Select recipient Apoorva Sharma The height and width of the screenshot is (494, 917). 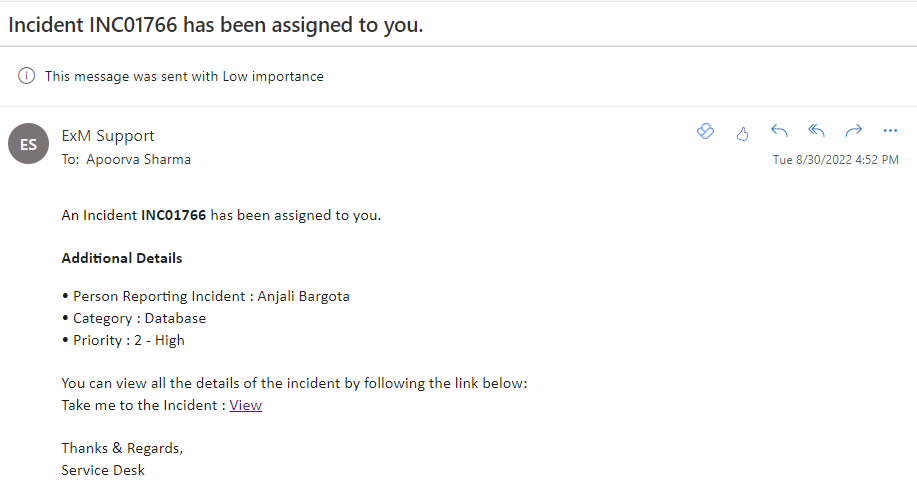click(x=138, y=160)
